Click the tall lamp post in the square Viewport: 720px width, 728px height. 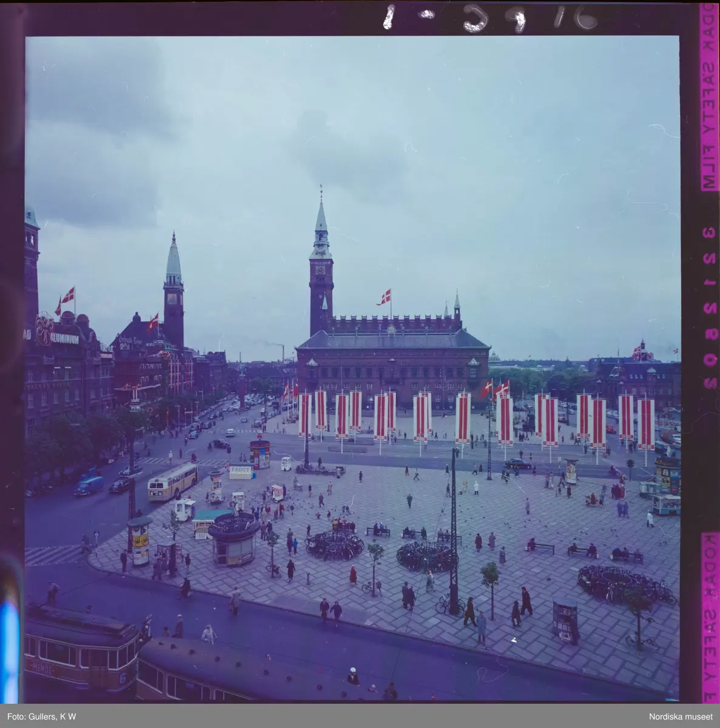454,534
